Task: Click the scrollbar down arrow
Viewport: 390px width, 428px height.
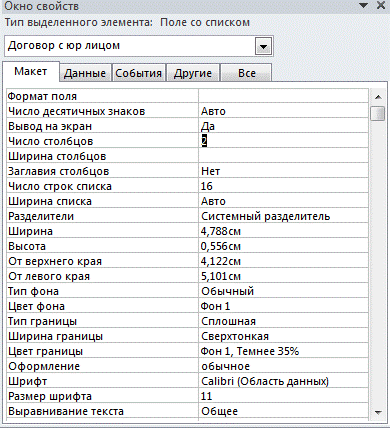Action: (378, 413)
